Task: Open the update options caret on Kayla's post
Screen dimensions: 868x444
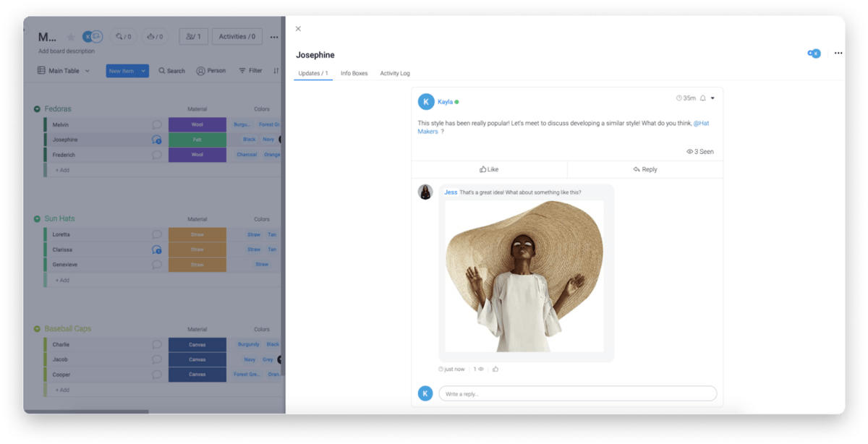Action: [x=712, y=98]
